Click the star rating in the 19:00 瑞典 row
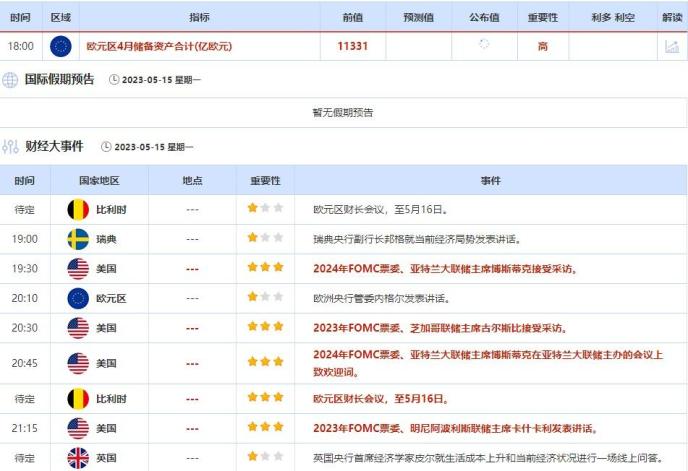 pyautogui.click(x=265, y=239)
